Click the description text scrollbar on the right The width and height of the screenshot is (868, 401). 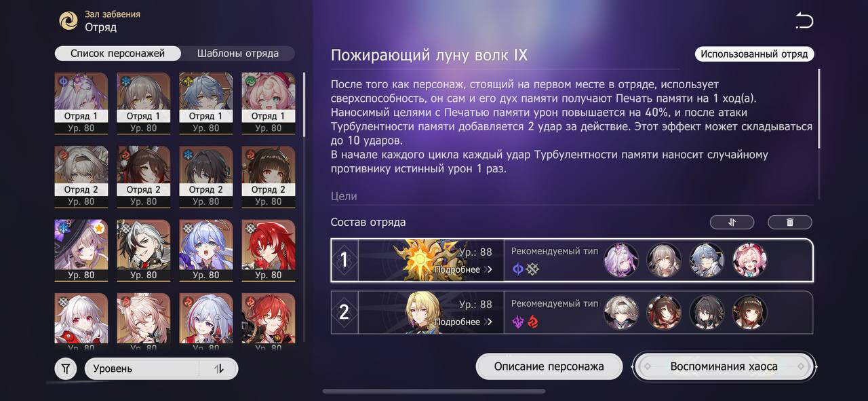818,109
